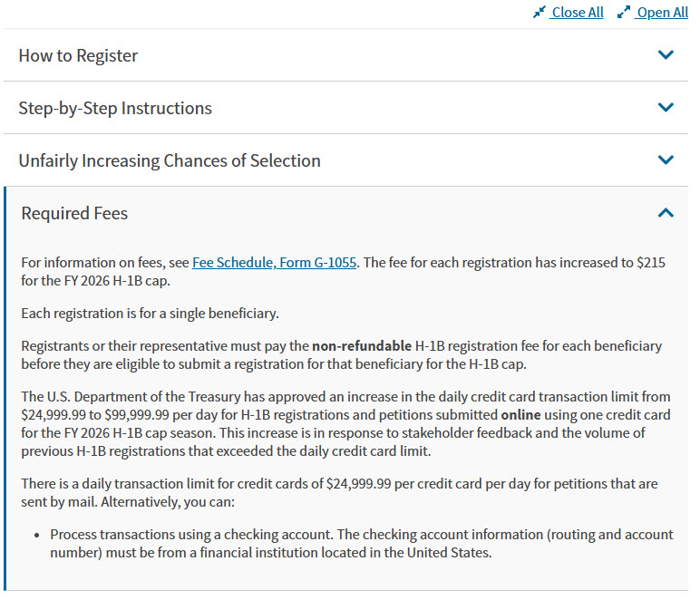The image size is (700, 600).
Task: Click the bold non-refundable word
Action: 362,346
